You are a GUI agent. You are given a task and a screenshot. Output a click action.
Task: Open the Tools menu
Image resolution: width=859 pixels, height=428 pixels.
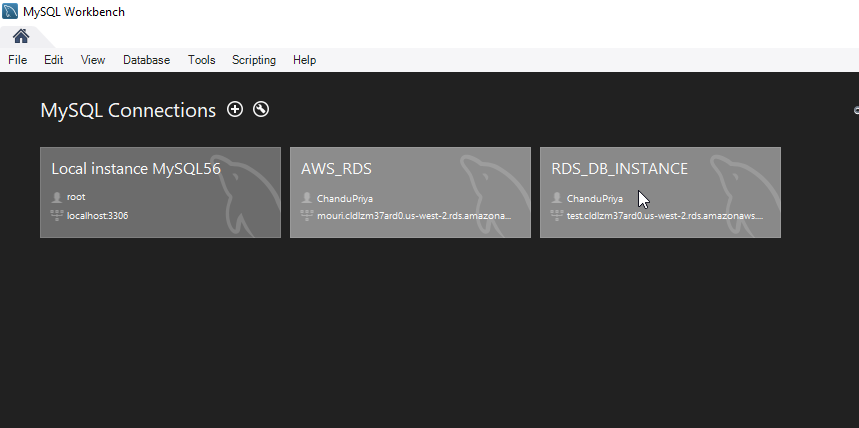click(201, 60)
